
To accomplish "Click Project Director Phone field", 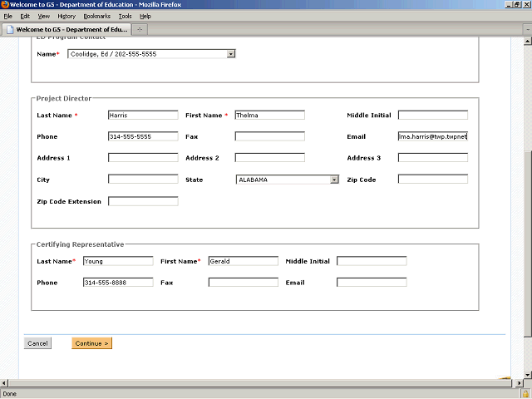I will coord(143,136).
